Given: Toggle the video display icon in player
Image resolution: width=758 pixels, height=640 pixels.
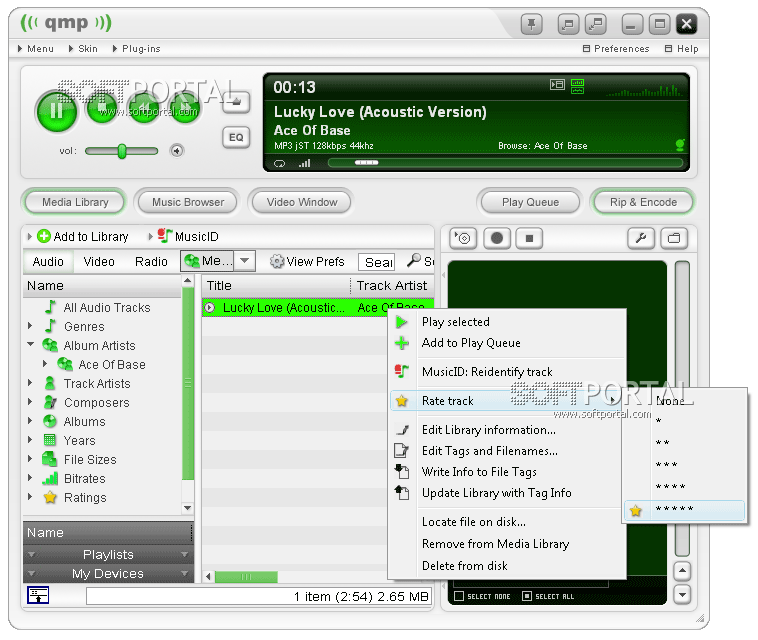Looking at the screenshot, I should click(x=557, y=85).
